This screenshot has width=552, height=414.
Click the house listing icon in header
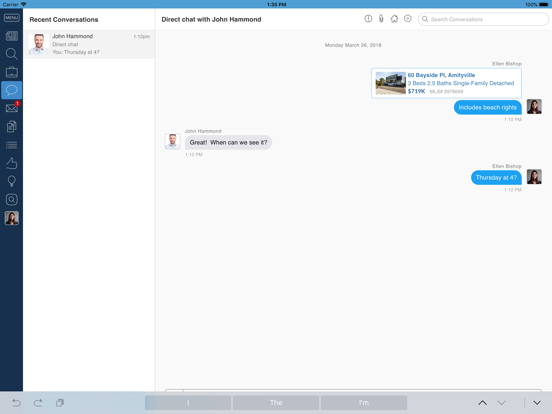click(x=394, y=19)
